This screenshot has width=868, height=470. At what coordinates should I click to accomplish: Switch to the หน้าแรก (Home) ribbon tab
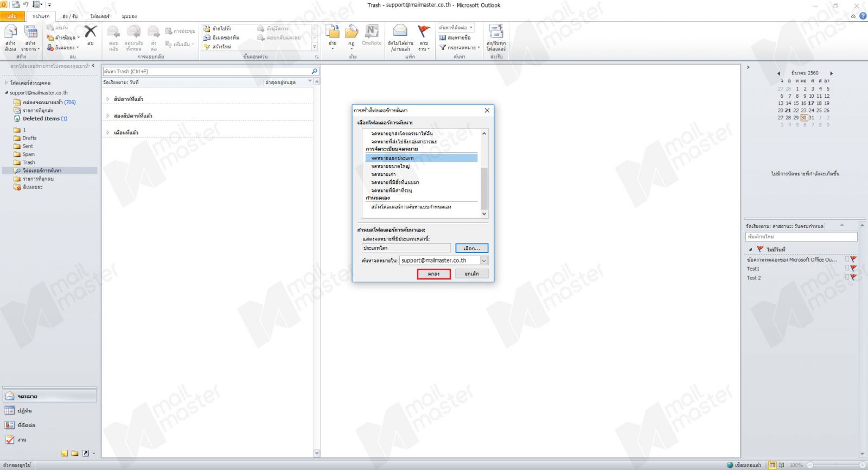click(41, 16)
